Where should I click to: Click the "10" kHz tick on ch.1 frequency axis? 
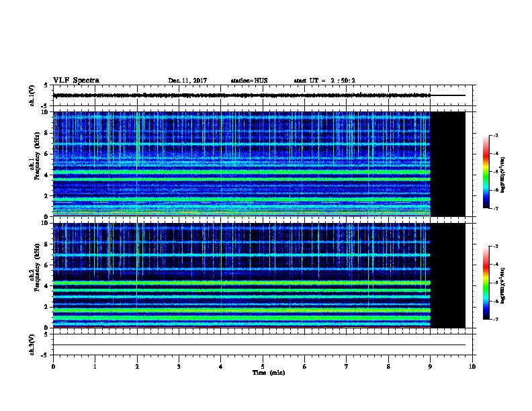pos(45,112)
